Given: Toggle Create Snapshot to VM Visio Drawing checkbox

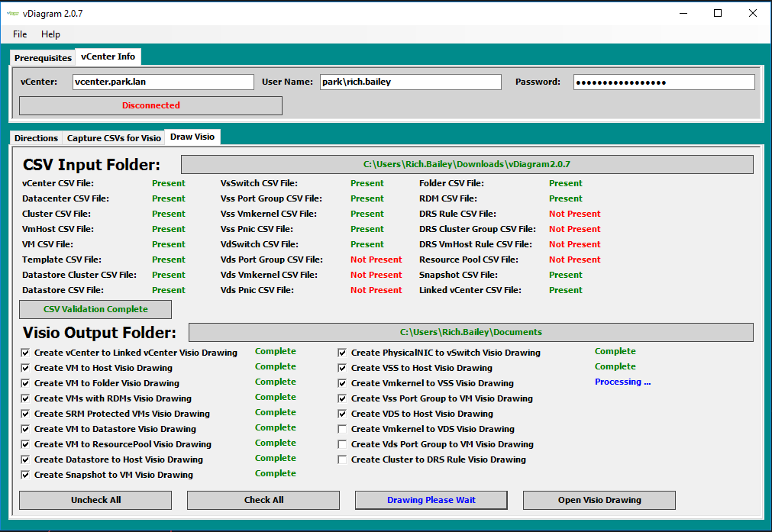Looking at the screenshot, I should (26, 475).
